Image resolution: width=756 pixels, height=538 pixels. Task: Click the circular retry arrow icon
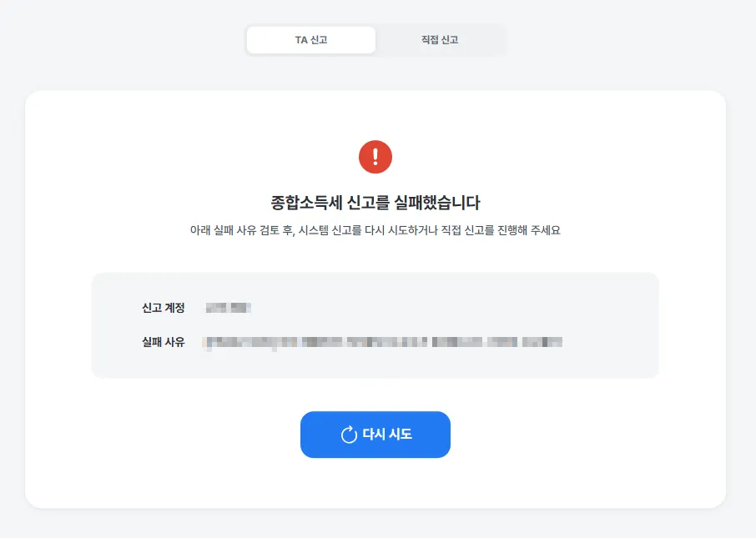pyautogui.click(x=349, y=435)
